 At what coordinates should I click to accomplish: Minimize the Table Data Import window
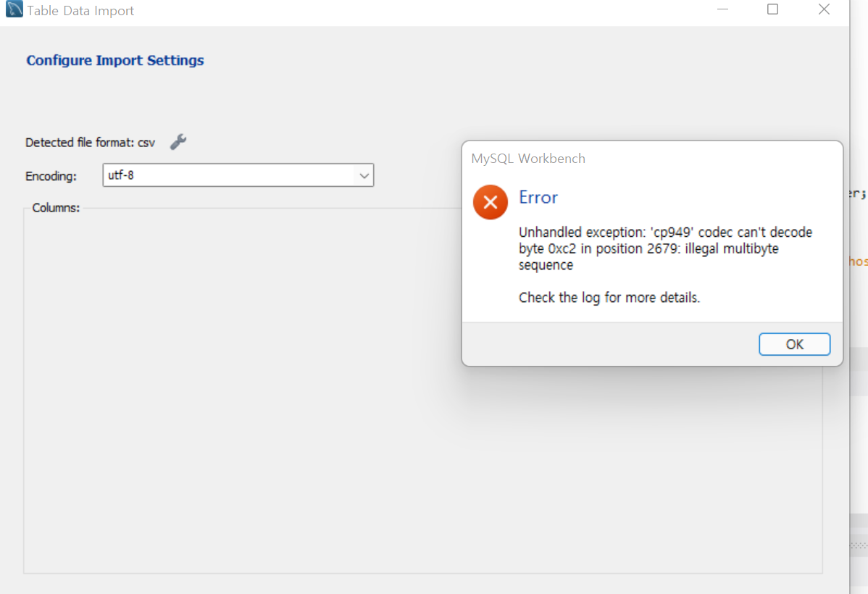point(722,9)
